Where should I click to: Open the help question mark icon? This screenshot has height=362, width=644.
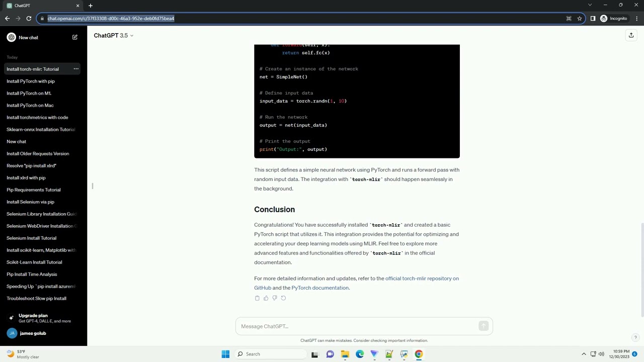click(635, 337)
